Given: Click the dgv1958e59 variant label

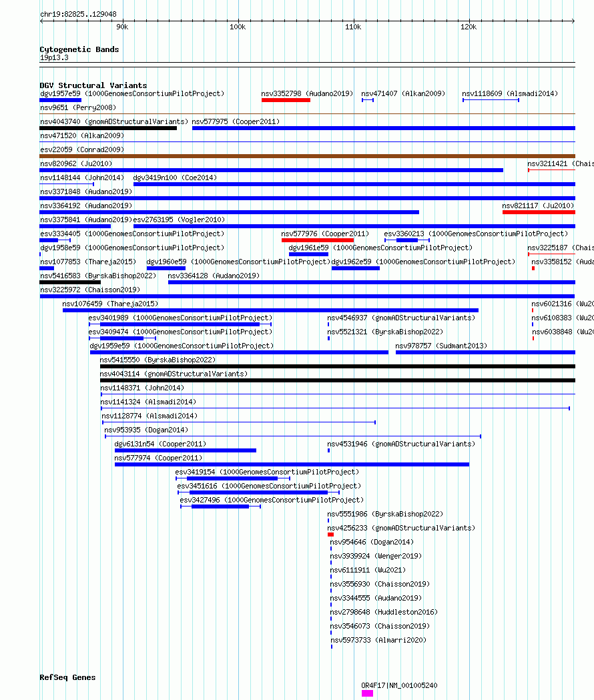Looking at the screenshot, I should [132, 248].
